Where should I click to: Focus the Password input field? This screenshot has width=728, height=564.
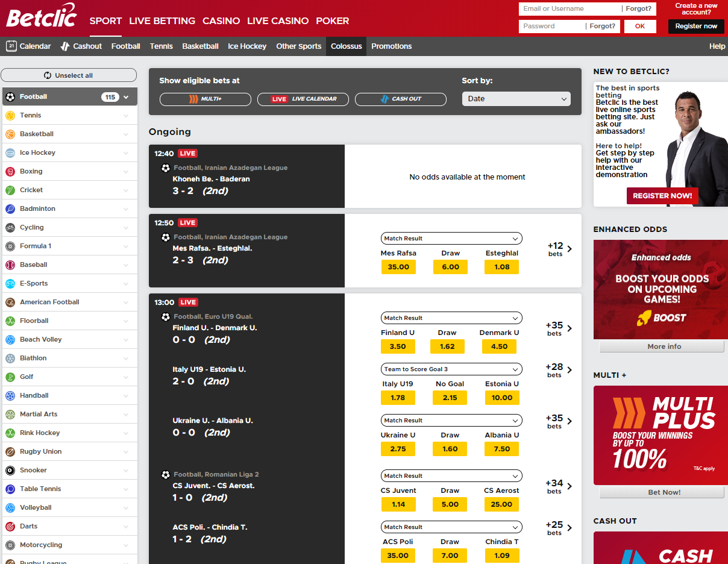[x=551, y=27]
